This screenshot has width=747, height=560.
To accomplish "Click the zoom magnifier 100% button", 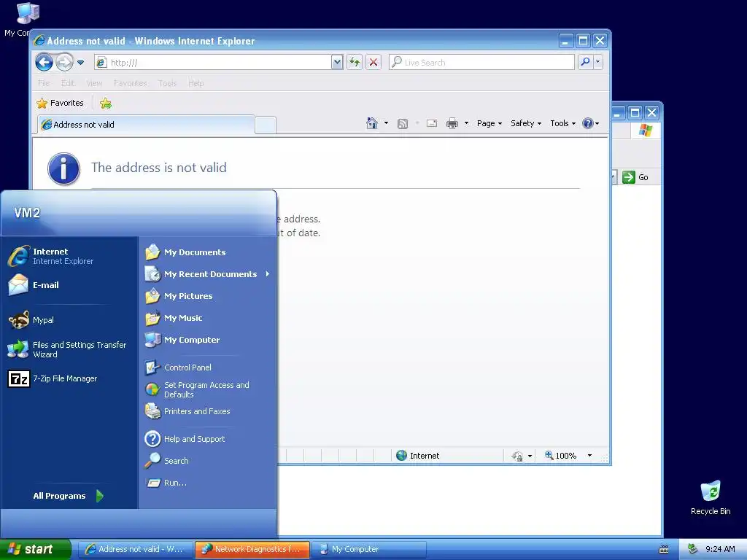I will [561, 456].
